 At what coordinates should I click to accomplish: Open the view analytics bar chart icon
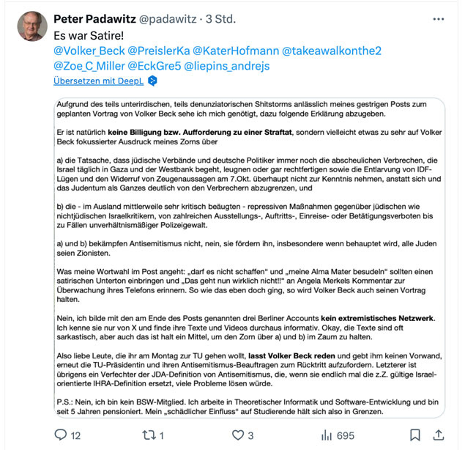point(327,435)
